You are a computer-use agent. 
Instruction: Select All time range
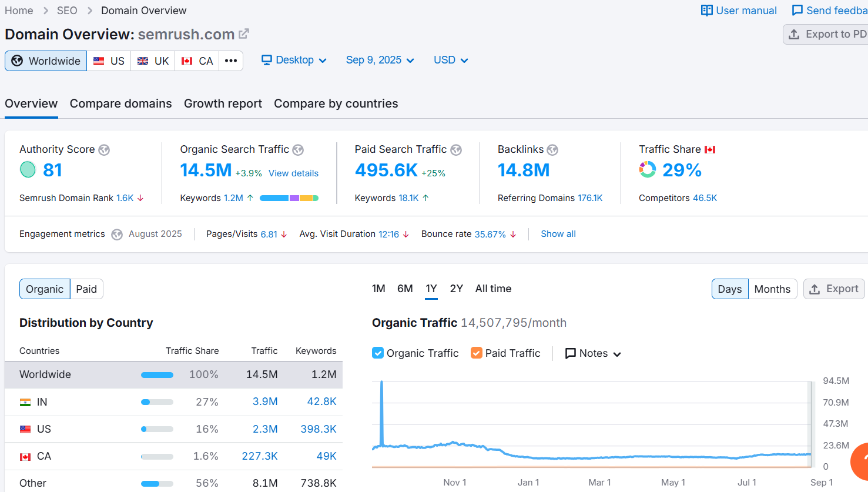point(493,289)
